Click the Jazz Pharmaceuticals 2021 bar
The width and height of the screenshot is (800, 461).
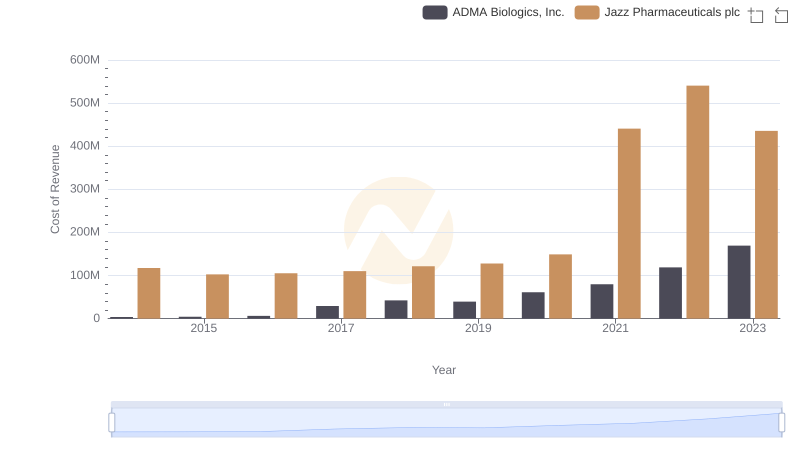629,223
